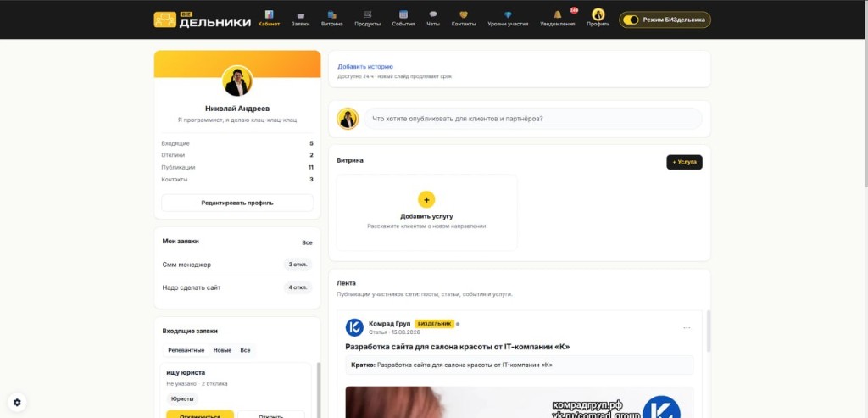
Task: Open the Кабинет nav icon
Action: (269, 14)
